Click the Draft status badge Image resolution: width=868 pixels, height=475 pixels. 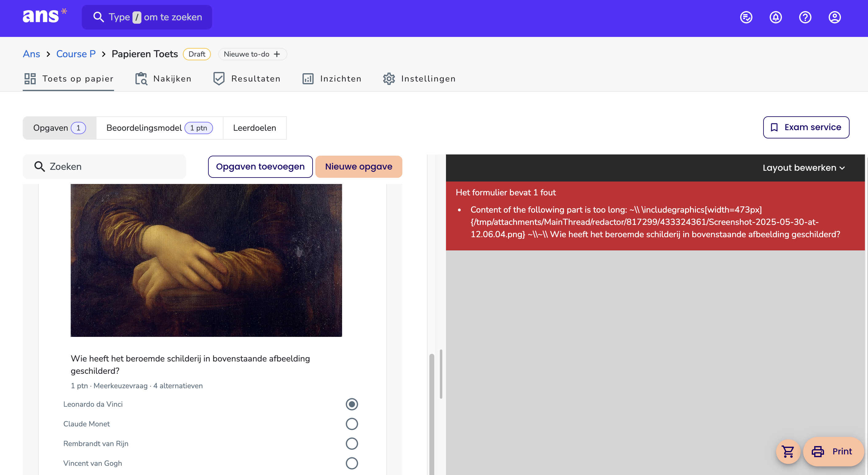click(x=197, y=54)
